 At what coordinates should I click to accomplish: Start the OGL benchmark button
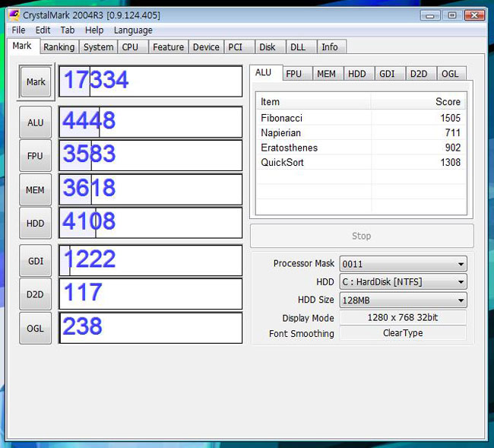(x=35, y=329)
